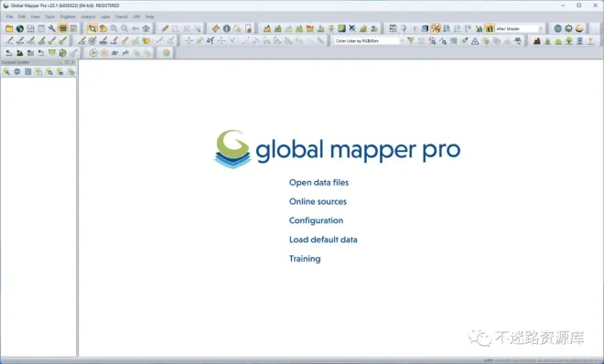Open the globe online data icon
604x364 pixels.
point(19,28)
